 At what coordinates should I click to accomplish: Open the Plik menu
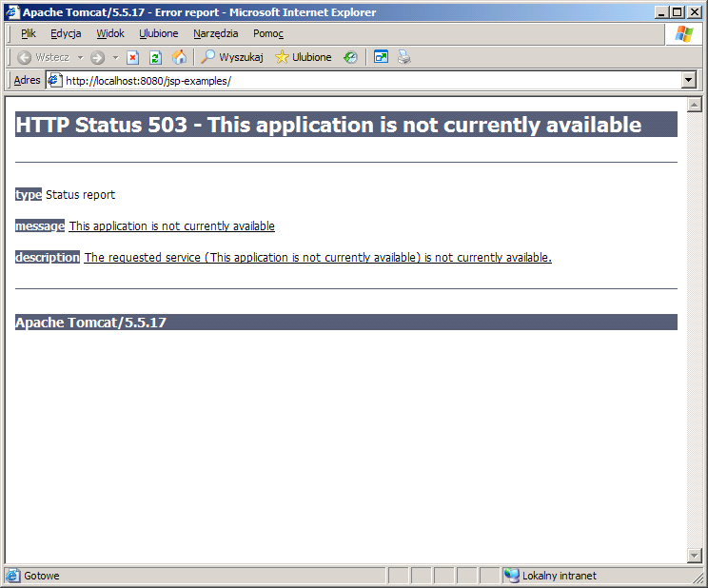(29, 33)
